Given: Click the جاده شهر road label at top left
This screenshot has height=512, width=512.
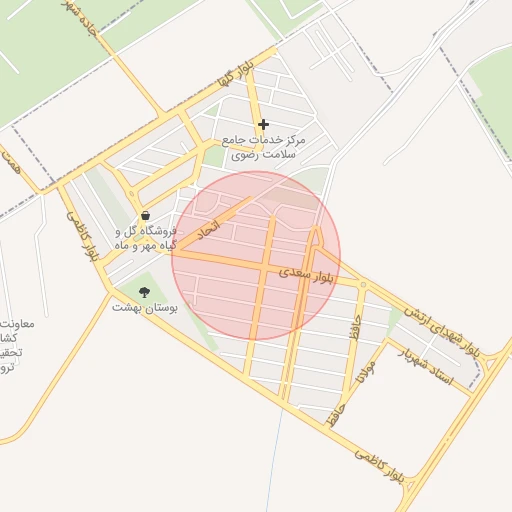Looking at the screenshot, I should [80, 17].
